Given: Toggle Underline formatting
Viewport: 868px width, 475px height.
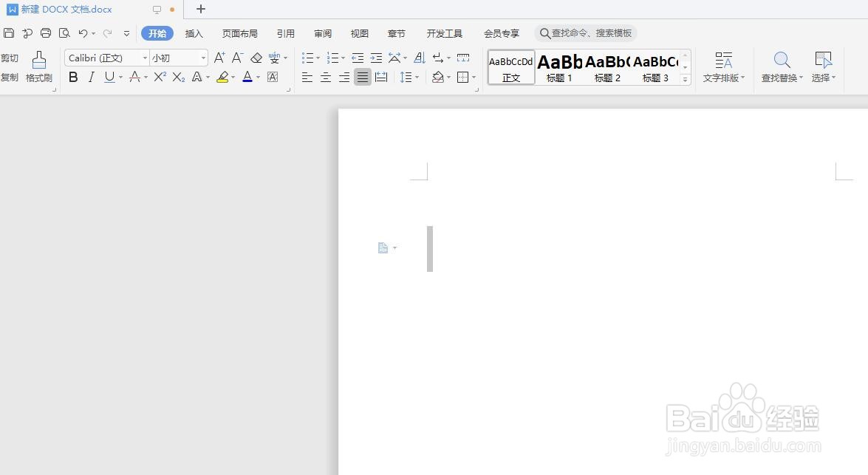Looking at the screenshot, I should [109, 77].
